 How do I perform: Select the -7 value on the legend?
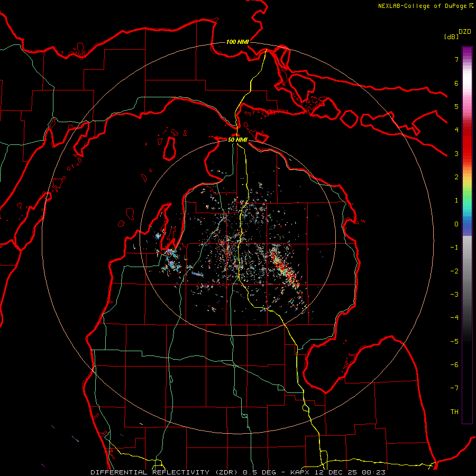[454, 388]
